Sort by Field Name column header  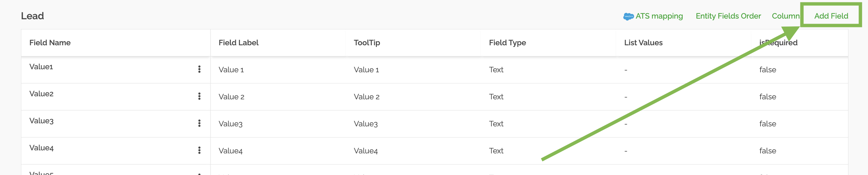(50, 43)
